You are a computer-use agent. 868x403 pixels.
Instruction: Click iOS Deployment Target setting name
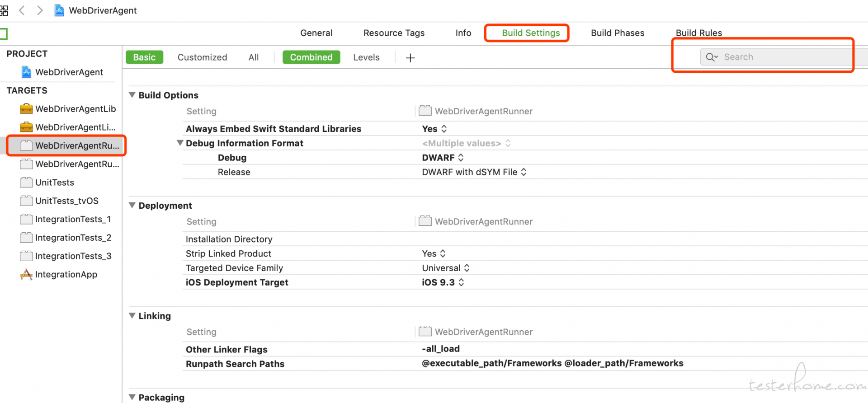click(237, 282)
